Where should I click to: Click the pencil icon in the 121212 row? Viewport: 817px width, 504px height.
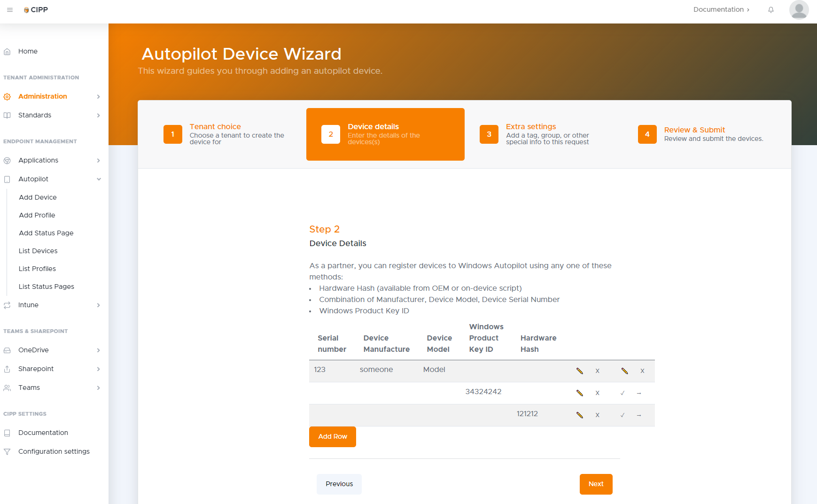[580, 415]
